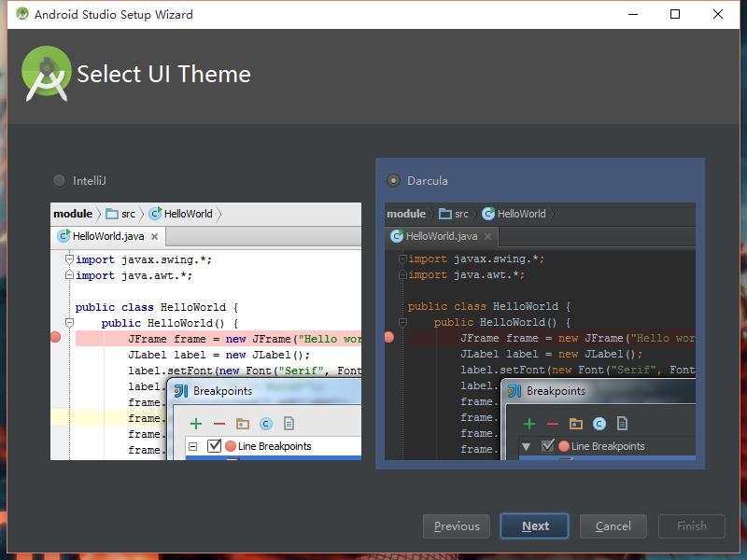Click folder icon in IntelliJ Breakpoints toolbar
This screenshot has width=747, height=560.
click(x=243, y=424)
